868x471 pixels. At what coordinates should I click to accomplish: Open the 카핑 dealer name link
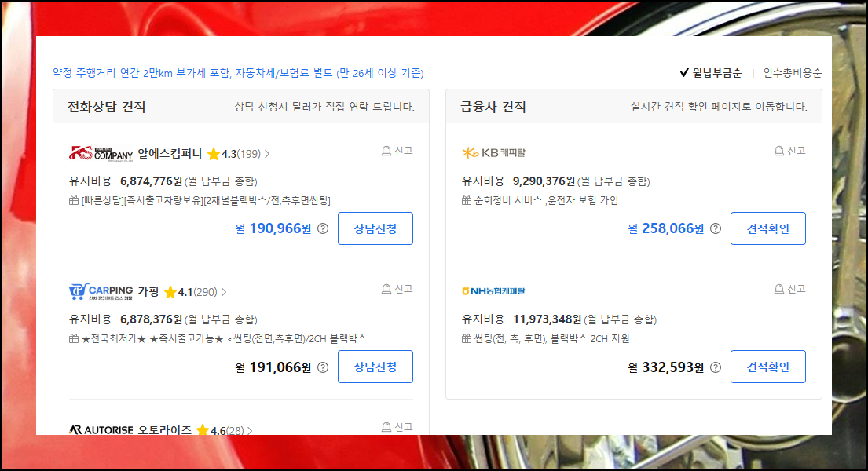tap(148, 292)
